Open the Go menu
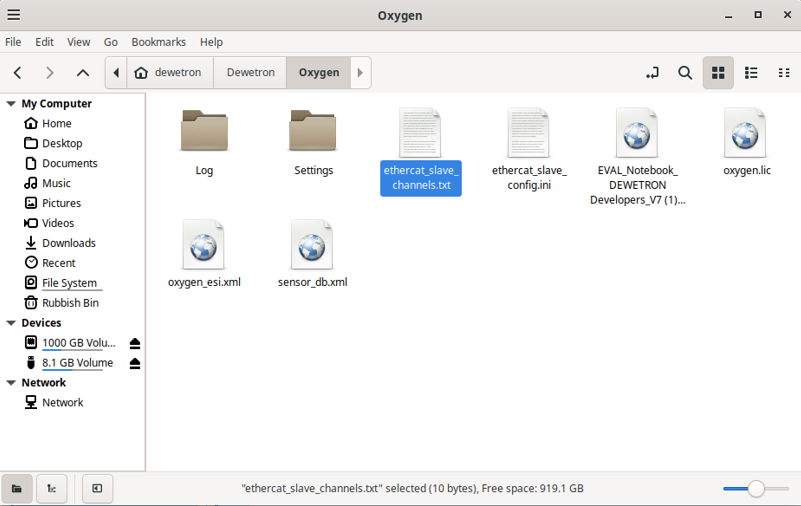This screenshot has height=506, width=801. [x=111, y=42]
